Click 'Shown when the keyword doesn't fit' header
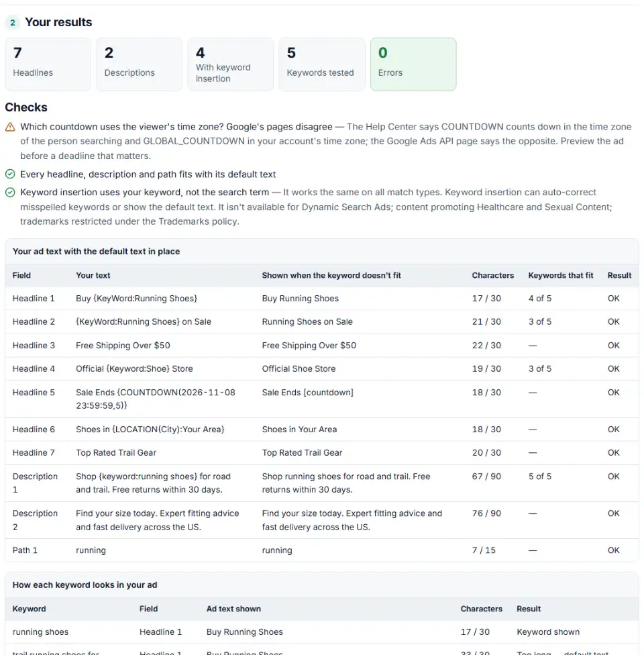This screenshot has width=644, height=655. (x=331, y=275)
